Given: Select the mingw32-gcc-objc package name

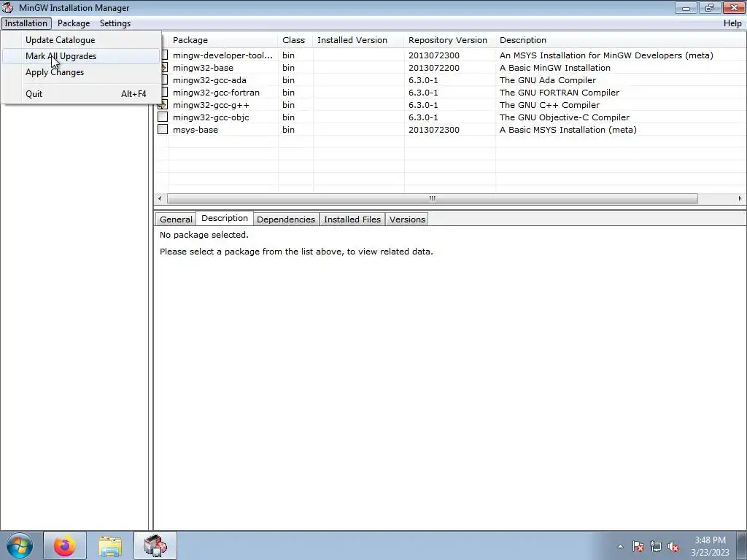Looking at the screenshot, I should click(211, 117).
